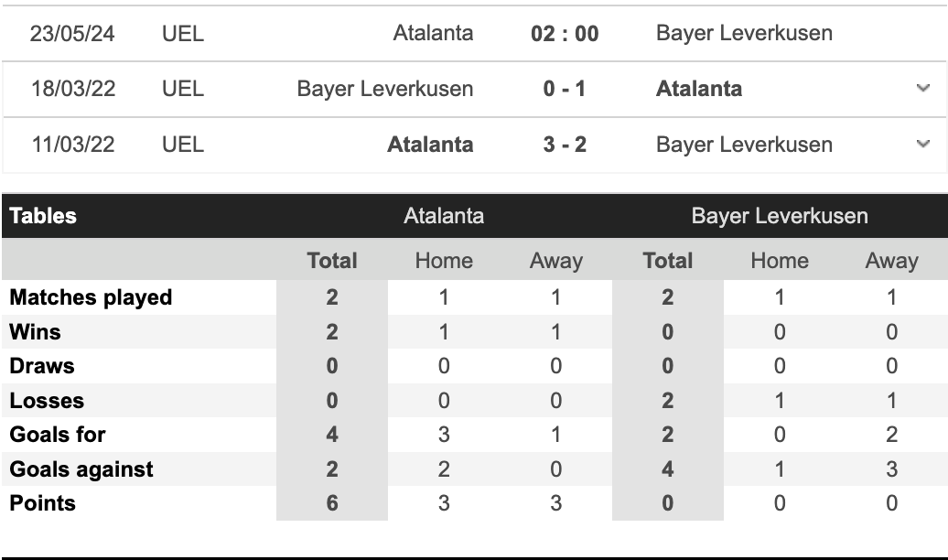
Task: Expand the 11/03/22 match details chevron
Action: 922,144
